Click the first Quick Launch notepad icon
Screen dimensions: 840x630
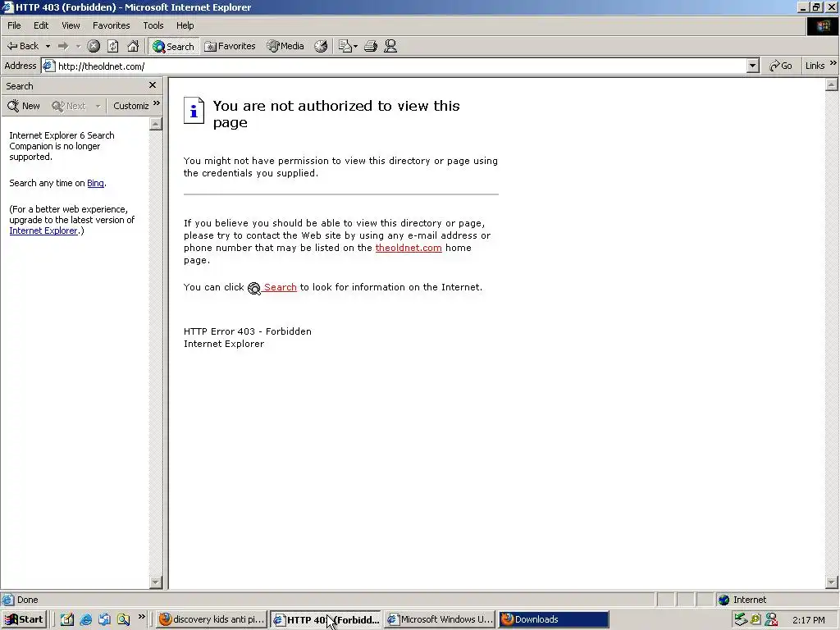click(67, 620)
